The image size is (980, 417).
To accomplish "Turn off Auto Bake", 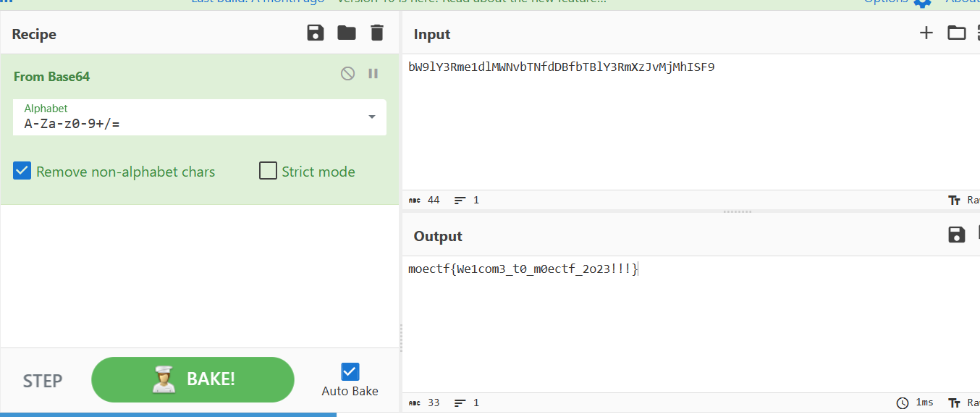I will click(350, 371).
